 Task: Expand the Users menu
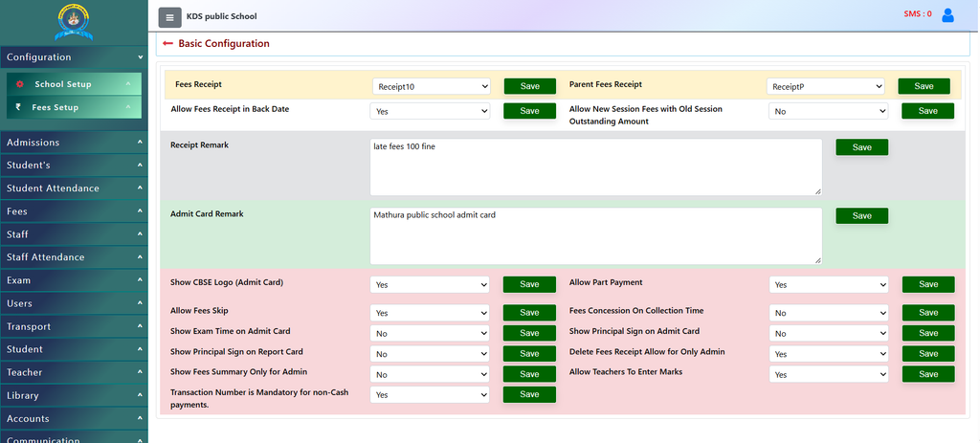point(74,303)
